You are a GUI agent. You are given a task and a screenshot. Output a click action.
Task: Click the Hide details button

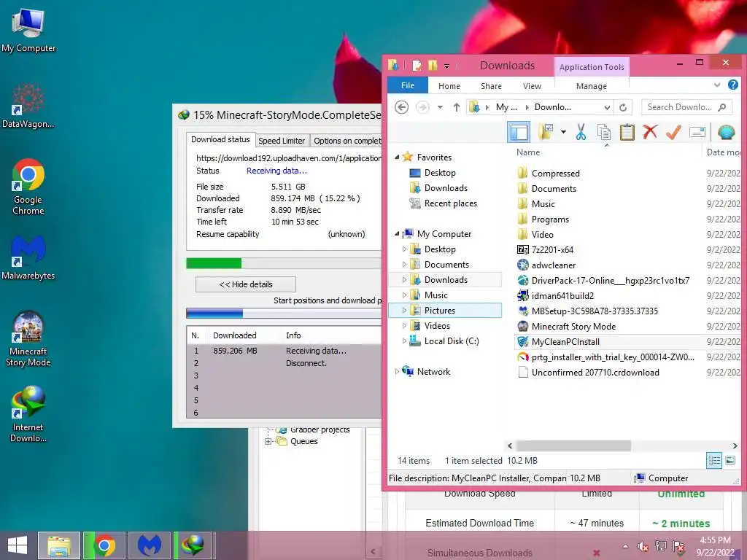coord(245,284)
